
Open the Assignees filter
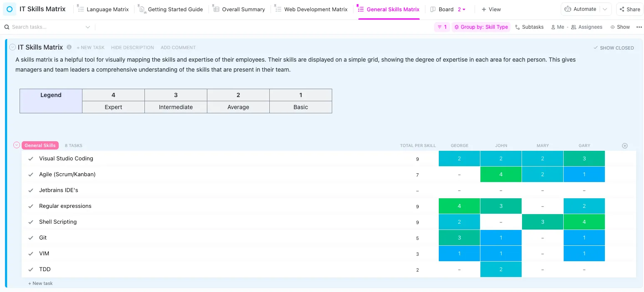point(587,27)
